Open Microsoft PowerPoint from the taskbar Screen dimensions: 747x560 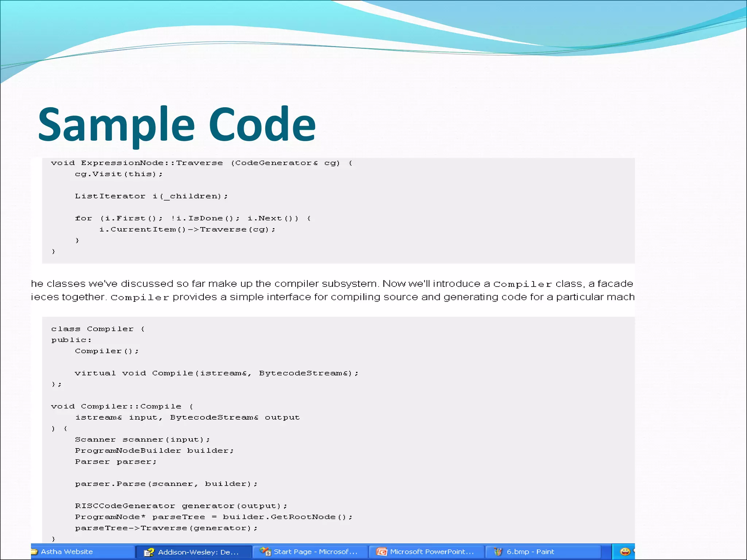point(426,552)
